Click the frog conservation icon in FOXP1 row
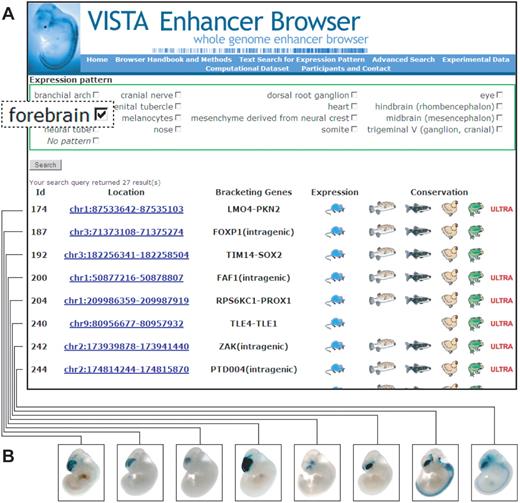 (x=476, y=232)
